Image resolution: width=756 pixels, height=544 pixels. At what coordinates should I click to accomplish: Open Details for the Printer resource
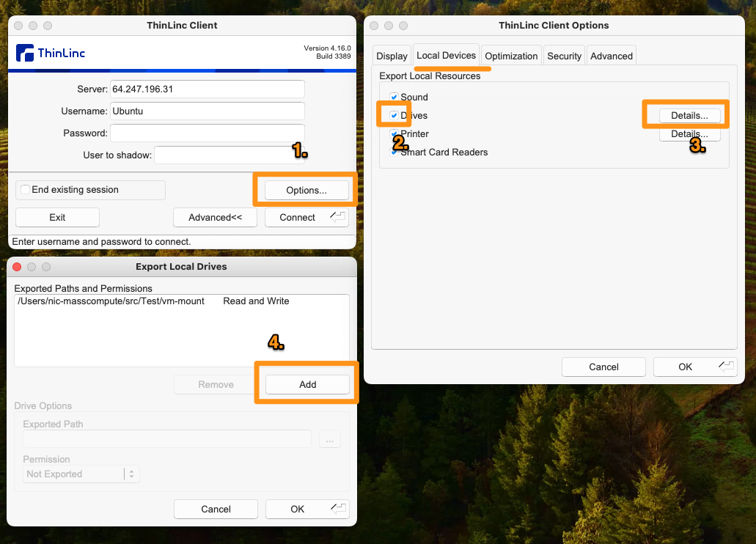[x=689, y=134]
